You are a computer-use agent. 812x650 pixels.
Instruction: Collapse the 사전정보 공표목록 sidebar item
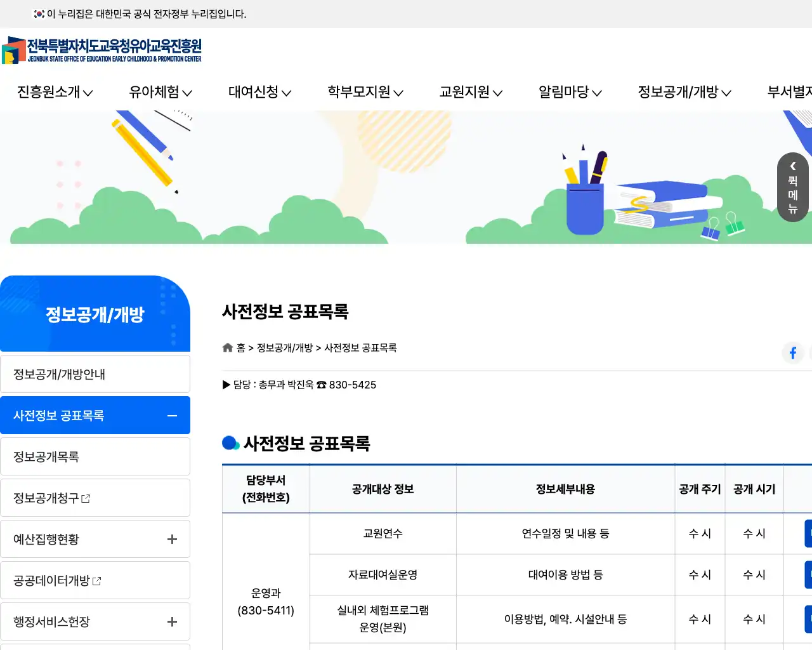click(x=172, y=415)
